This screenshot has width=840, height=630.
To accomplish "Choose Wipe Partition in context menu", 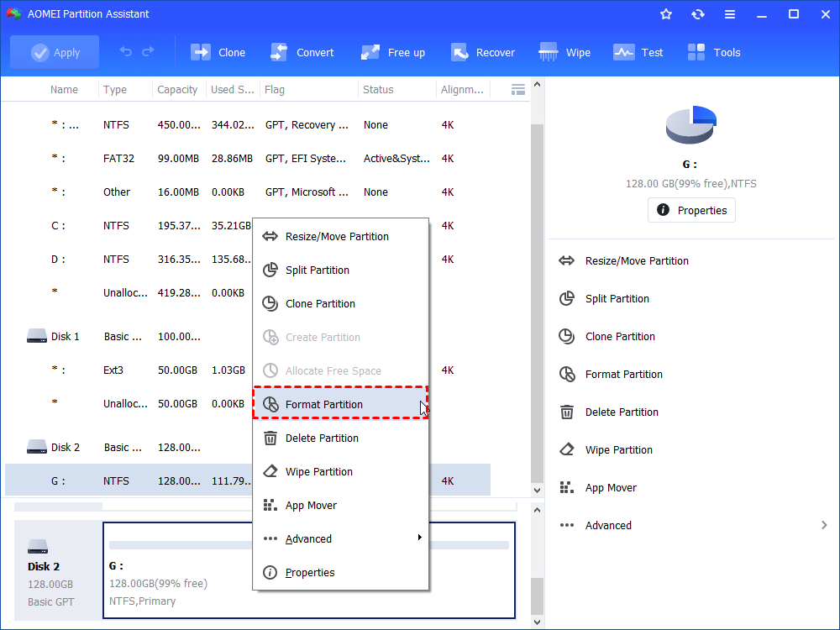I will 341,472.
